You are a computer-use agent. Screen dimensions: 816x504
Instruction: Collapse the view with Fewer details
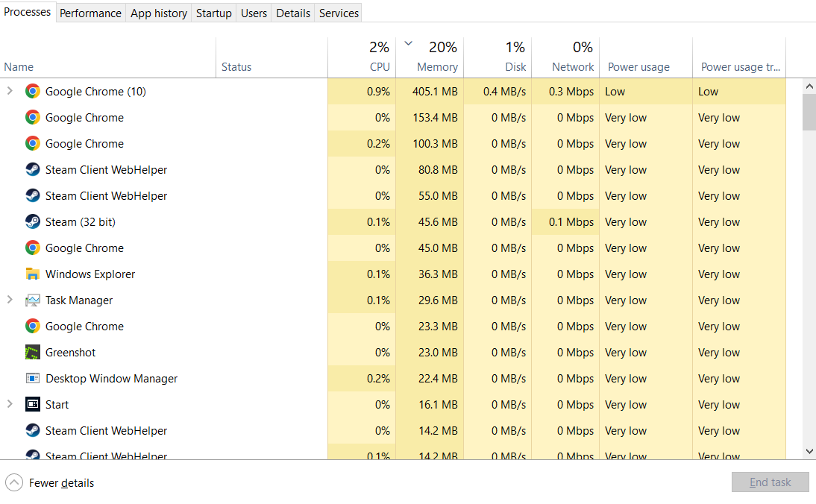pos(50,482)
